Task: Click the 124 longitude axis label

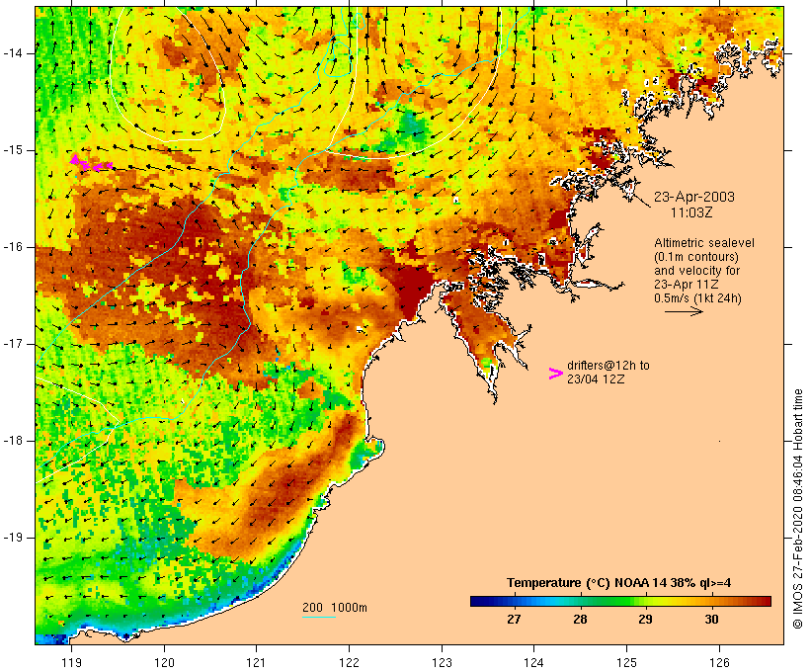Action: pyautogui.click(x=533, y=662)
